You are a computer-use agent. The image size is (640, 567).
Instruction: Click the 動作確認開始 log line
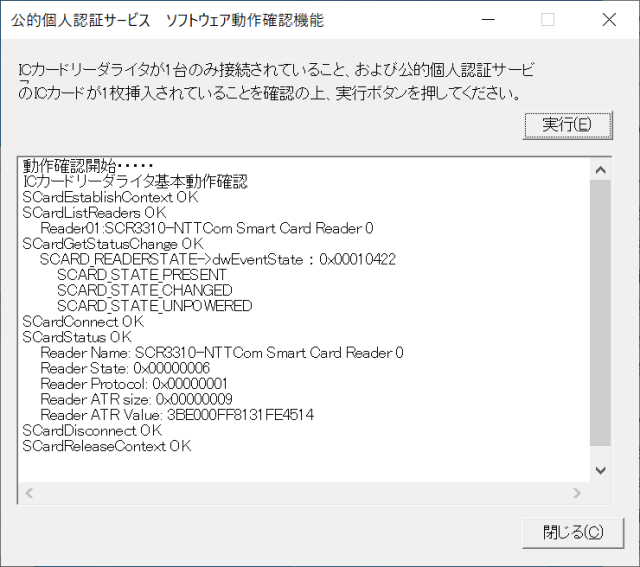coord(88,166)
